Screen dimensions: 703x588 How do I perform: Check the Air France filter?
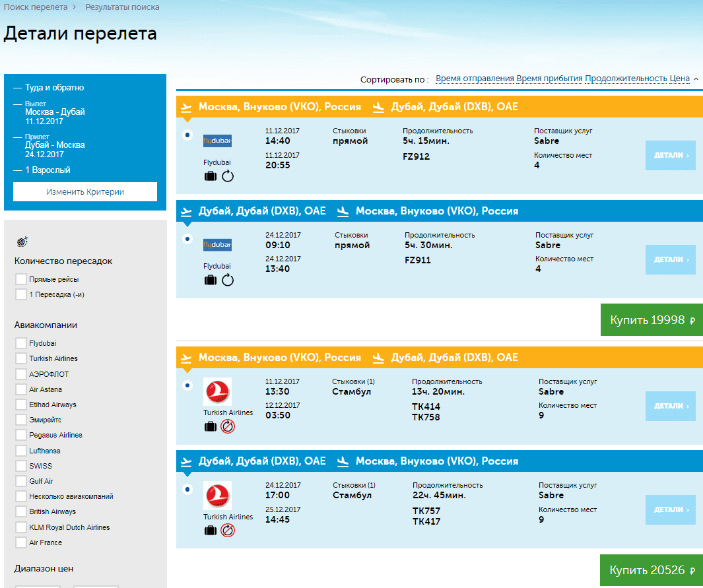tap(20, 542)
